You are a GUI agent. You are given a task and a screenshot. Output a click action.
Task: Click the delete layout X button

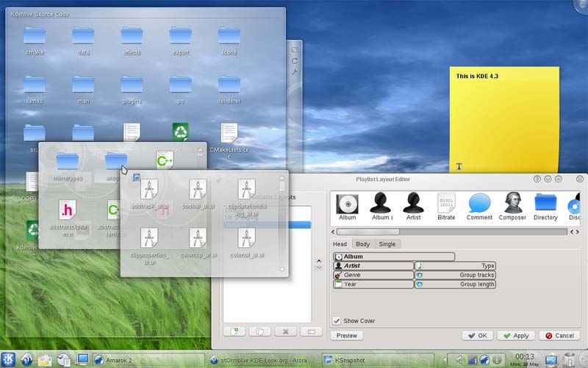285,332
